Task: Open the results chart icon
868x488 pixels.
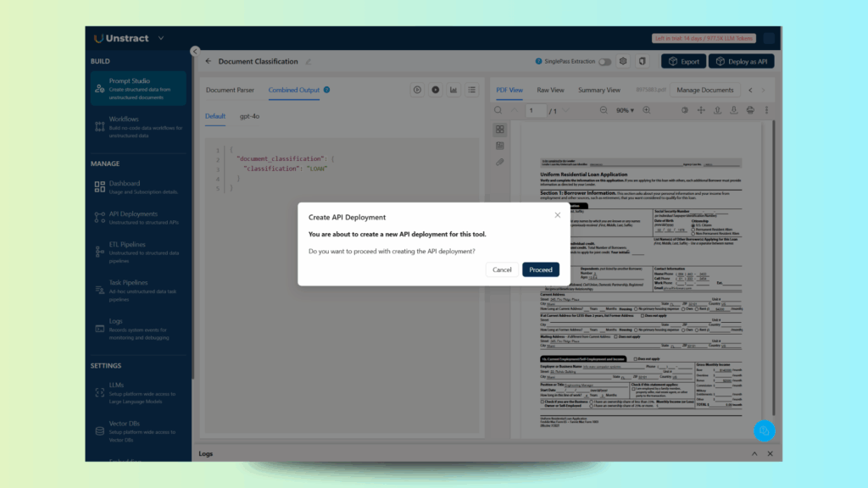Action: pos(454,90)
